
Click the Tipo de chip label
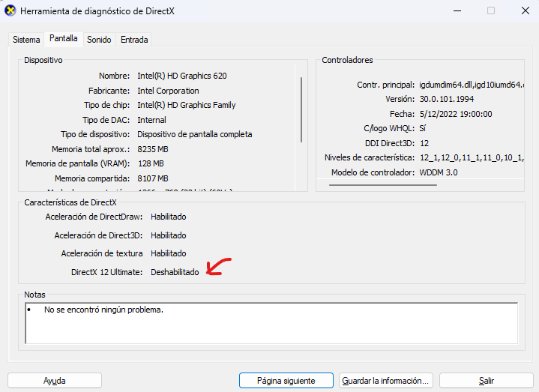point(107,105)
